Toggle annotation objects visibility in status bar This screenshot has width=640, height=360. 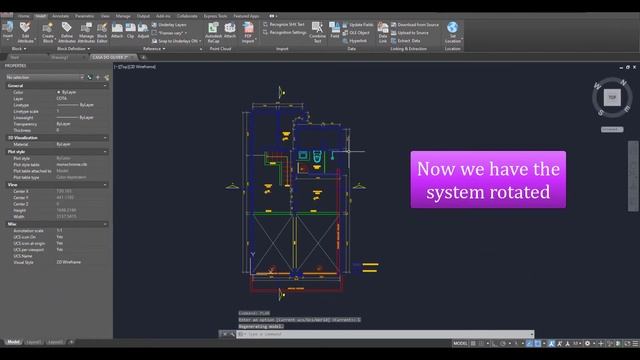551,344
